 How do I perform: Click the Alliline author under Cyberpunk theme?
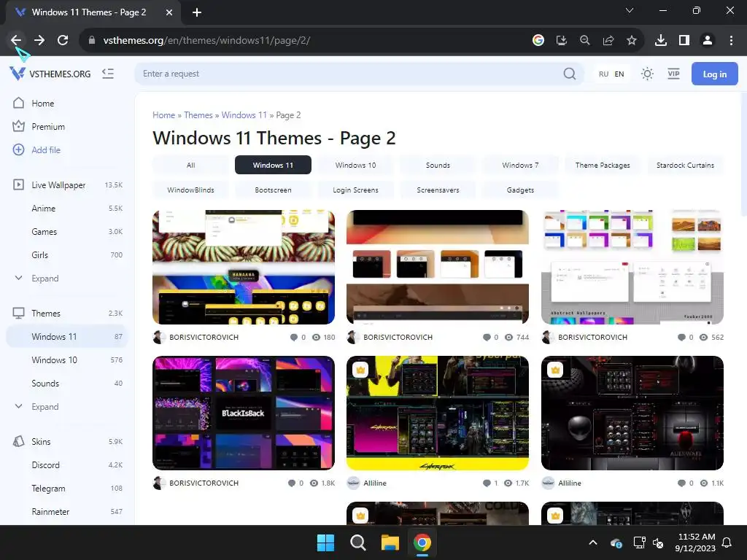point(374,483)
